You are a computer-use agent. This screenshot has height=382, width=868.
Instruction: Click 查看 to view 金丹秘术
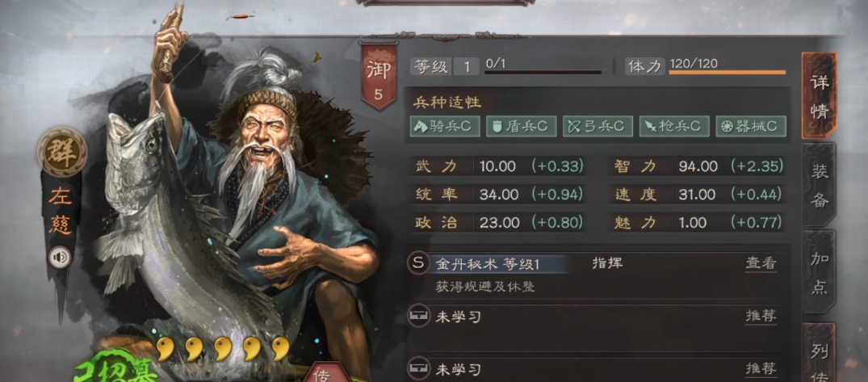[x=761, y=263]
